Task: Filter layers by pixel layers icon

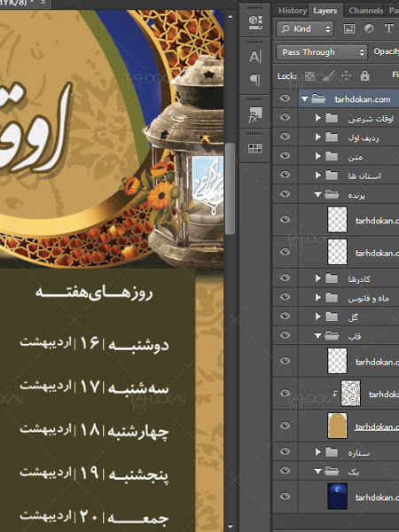Action: [x=349, y=29]
